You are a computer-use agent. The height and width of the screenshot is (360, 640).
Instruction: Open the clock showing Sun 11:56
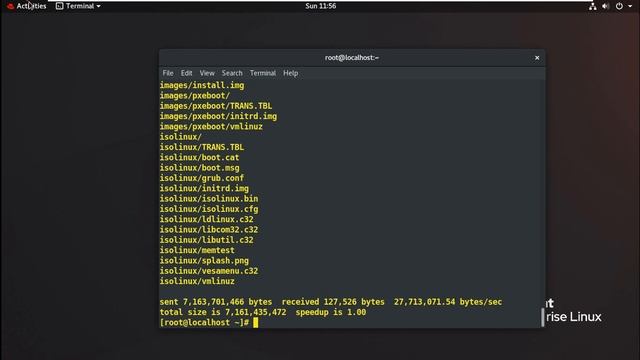tap(320, 6)
